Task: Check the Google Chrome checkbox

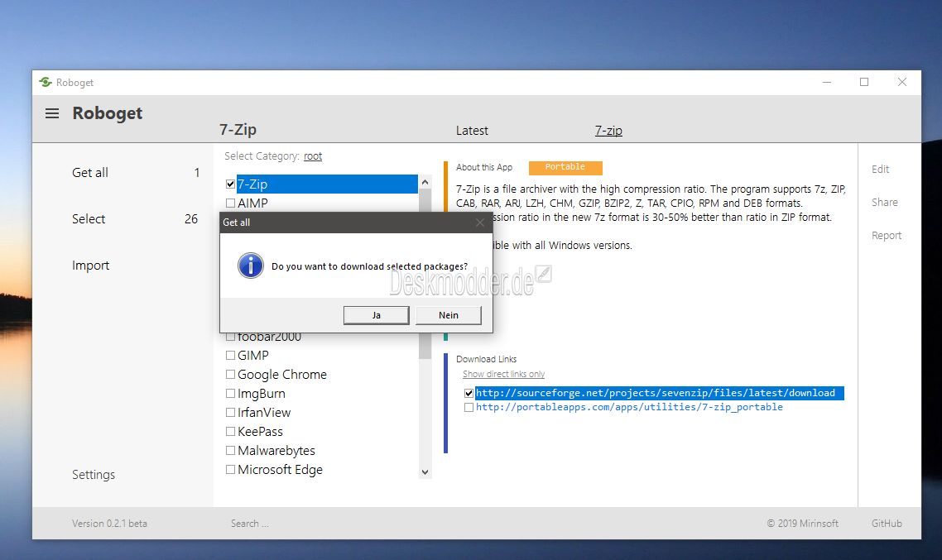Action: (230, 375)
